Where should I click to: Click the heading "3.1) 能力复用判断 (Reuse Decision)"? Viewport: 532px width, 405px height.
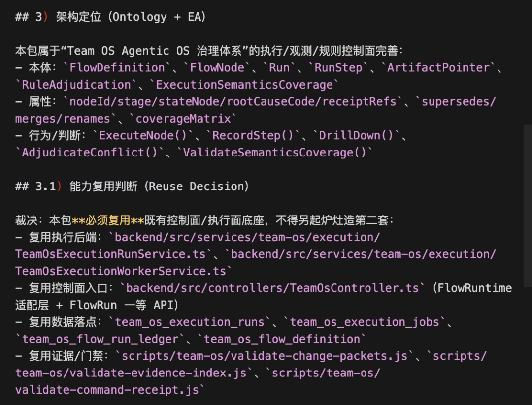(132, 187)
